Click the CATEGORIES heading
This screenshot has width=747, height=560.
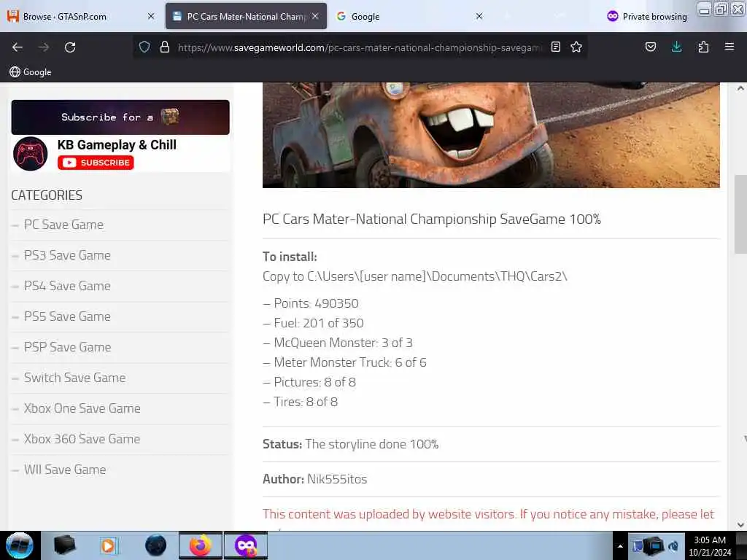[47, 195]
